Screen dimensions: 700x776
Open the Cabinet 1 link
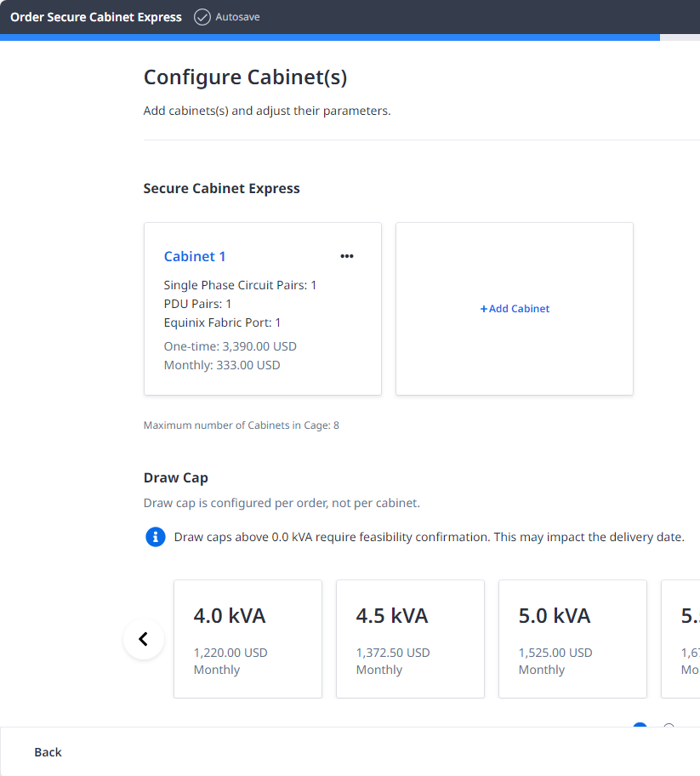click(195, 256)
